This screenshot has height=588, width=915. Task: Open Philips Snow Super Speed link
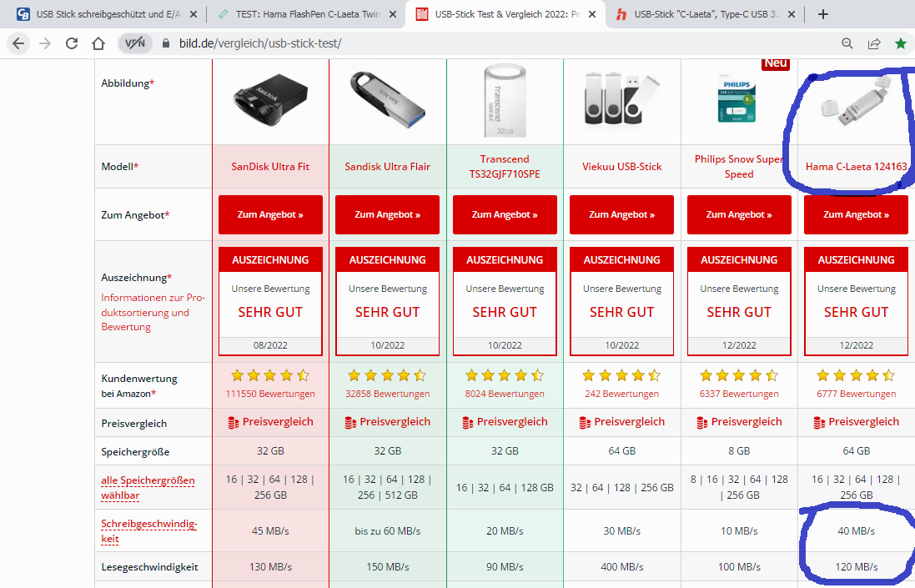739,166
